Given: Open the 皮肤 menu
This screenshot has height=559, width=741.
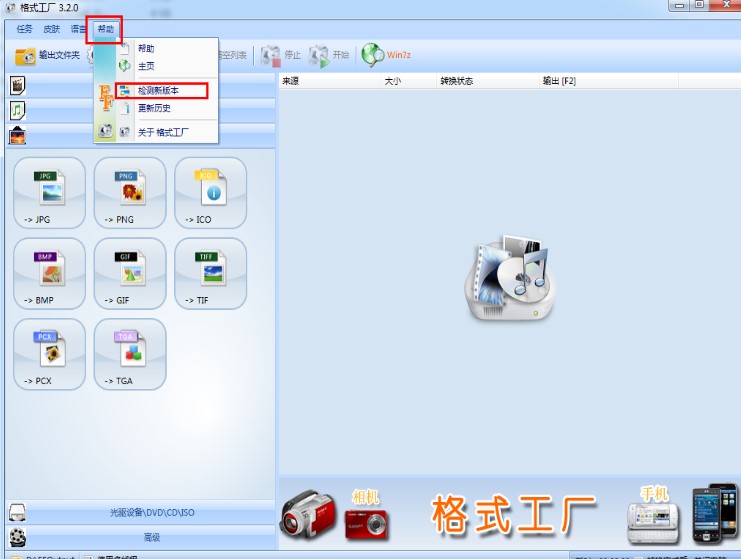Looking at the screenshot, I should [x=52, y=29].
